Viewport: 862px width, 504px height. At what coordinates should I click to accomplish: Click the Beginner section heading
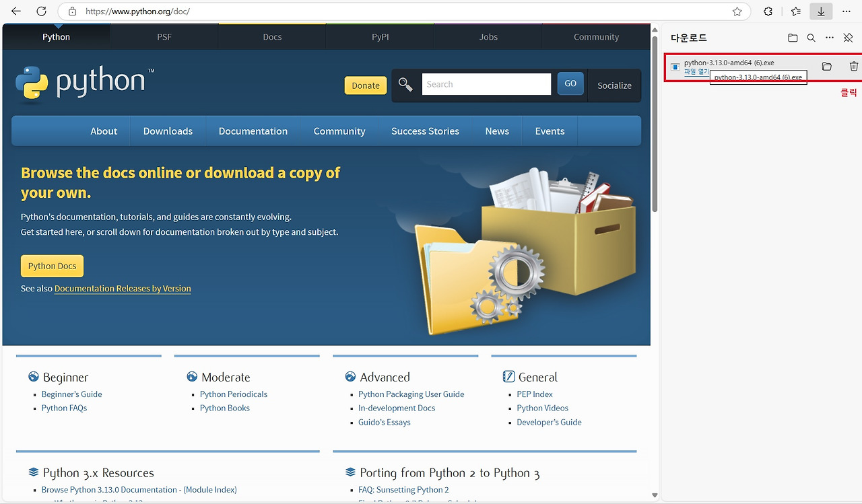pyautogui.click(x=65, y=377)
